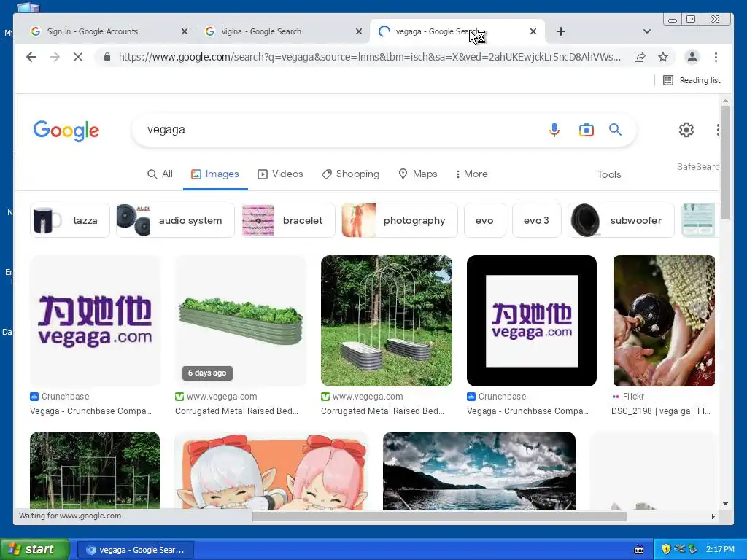Switch to vigina - Google Search tab

tap(282, 31)
